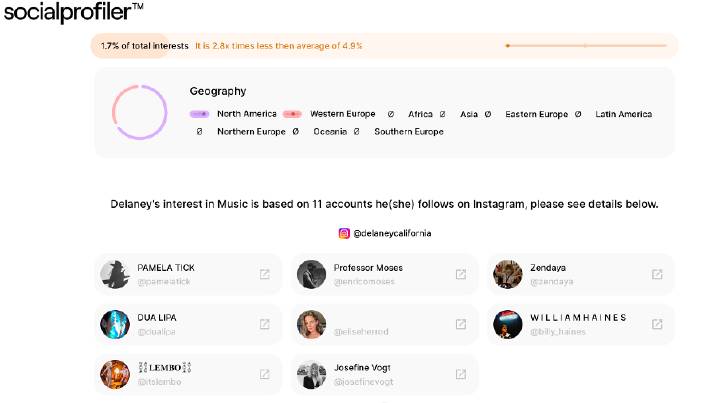The width and height of the screenshot is (720, 403).
Task: Open external link for PAMELA TICK
Action: [x=264, y=274]
